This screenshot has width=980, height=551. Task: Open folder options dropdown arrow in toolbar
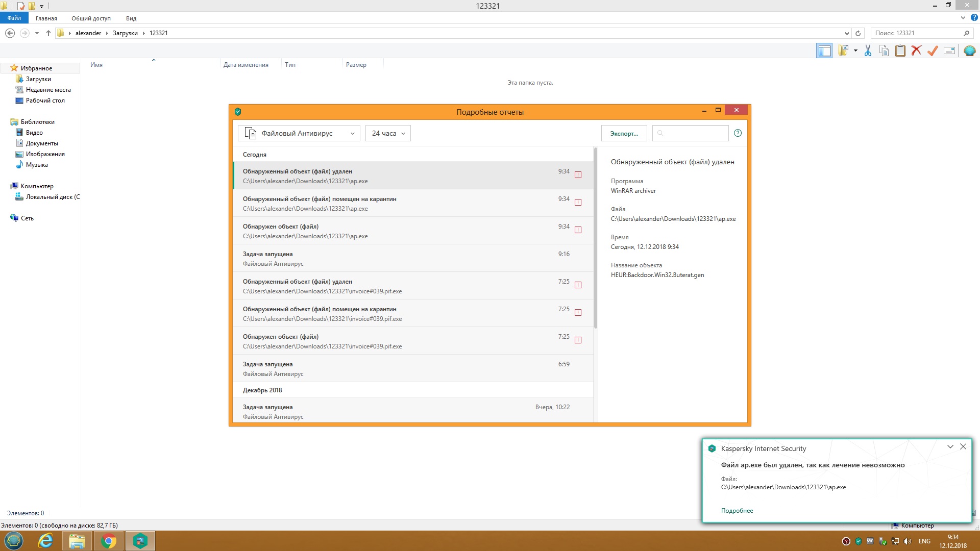[855, 51]
